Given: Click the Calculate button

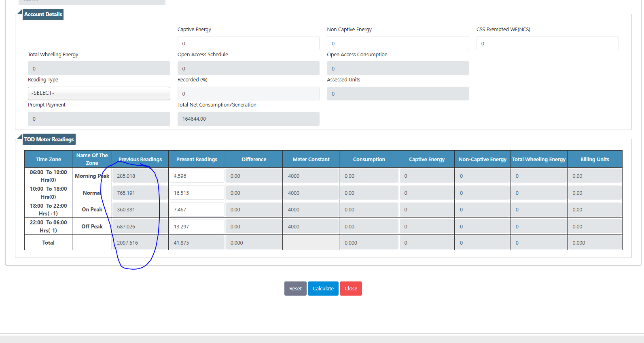Looking at the screenshot, I should tap(323, 288).
